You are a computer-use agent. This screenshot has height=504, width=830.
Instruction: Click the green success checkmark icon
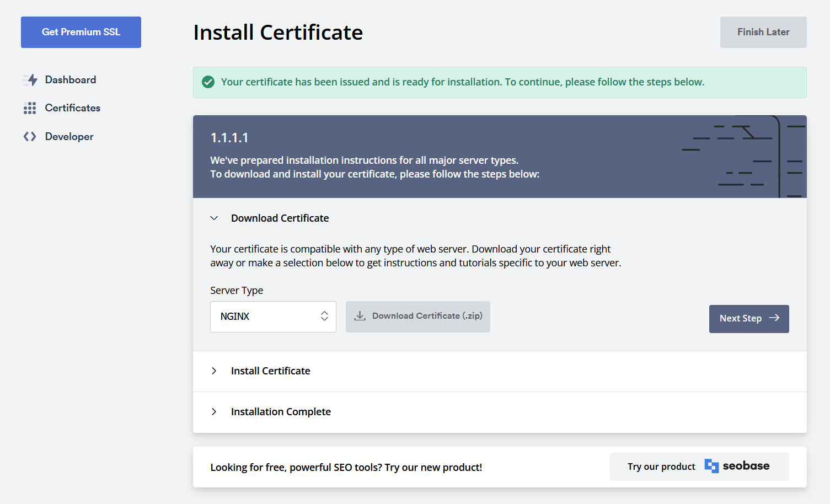[208, 82]
